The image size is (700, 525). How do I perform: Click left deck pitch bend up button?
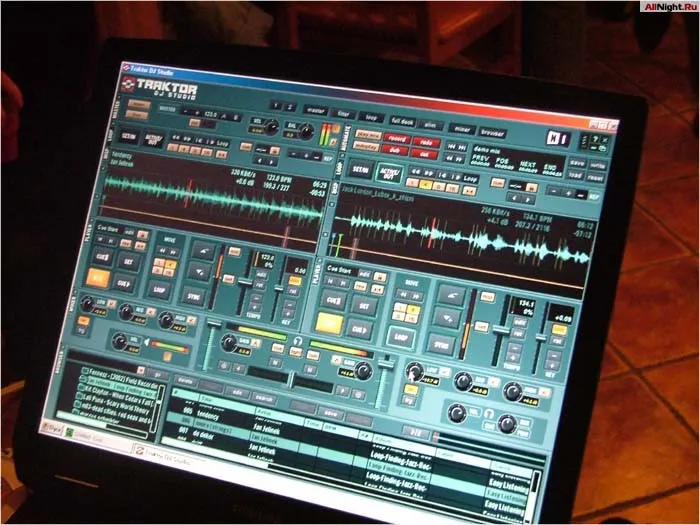(203, 252)
